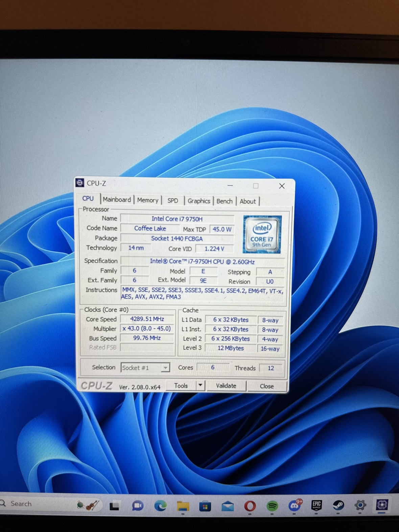Switch to the CPU tab
The width and height of the screenshot is (399, 532).
[88, 199]
